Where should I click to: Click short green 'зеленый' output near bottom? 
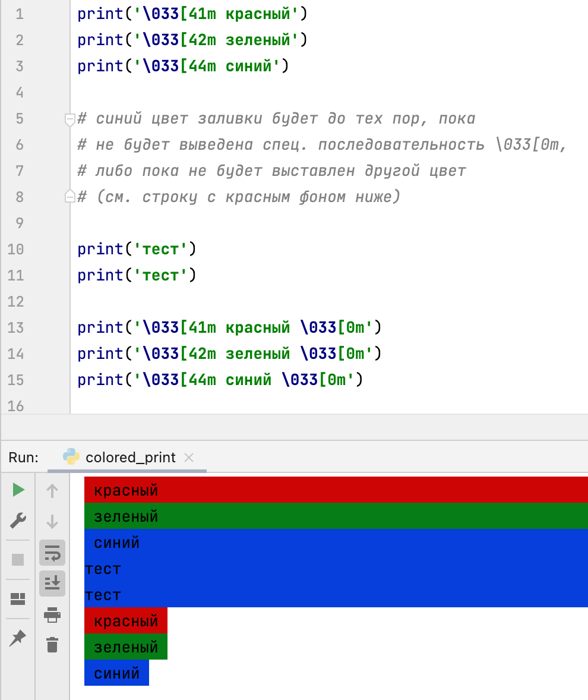[x=126, y=647]
